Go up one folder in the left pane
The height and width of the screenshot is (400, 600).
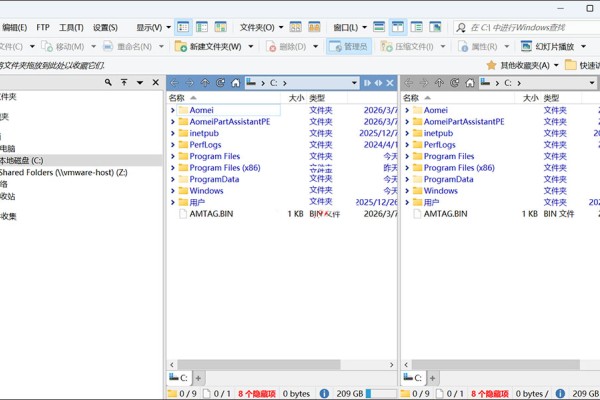[205, 83]
